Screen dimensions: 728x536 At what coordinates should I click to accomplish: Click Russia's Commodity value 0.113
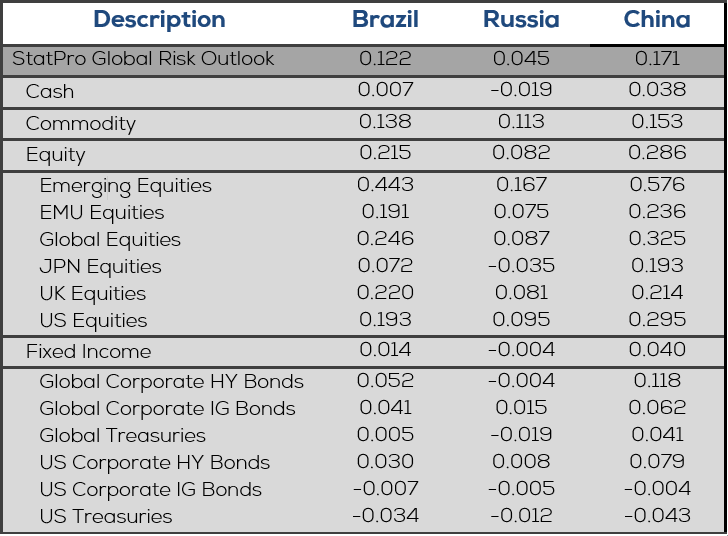pyautogui.click(x=521, y=122)
